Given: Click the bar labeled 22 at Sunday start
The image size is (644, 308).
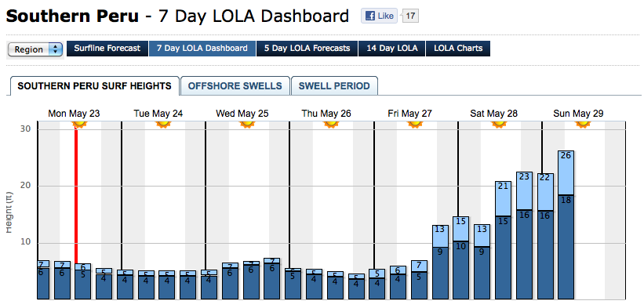Looking at the screenshot, I should click(545, 236).
